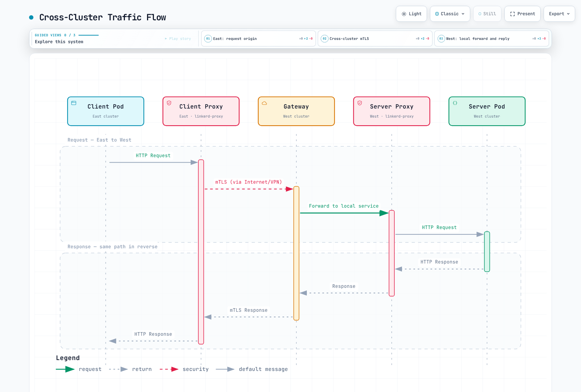Click the 'Explore this system' text

click(x=59, y=42)
